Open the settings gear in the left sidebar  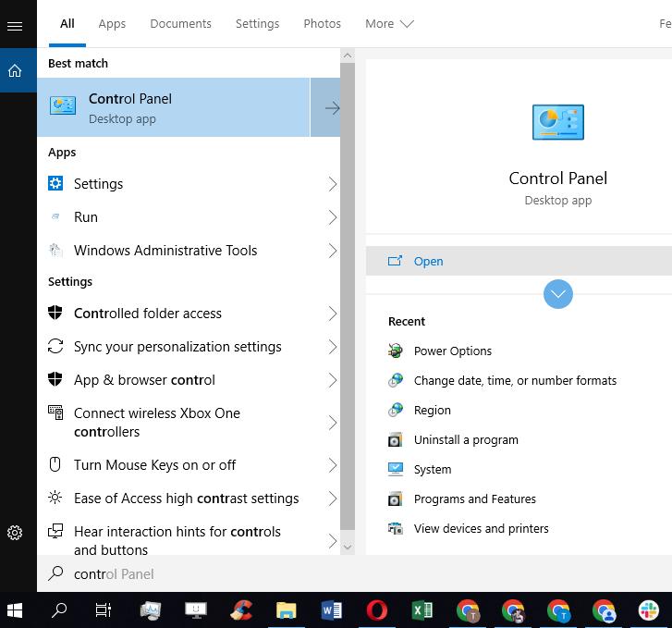15,533
